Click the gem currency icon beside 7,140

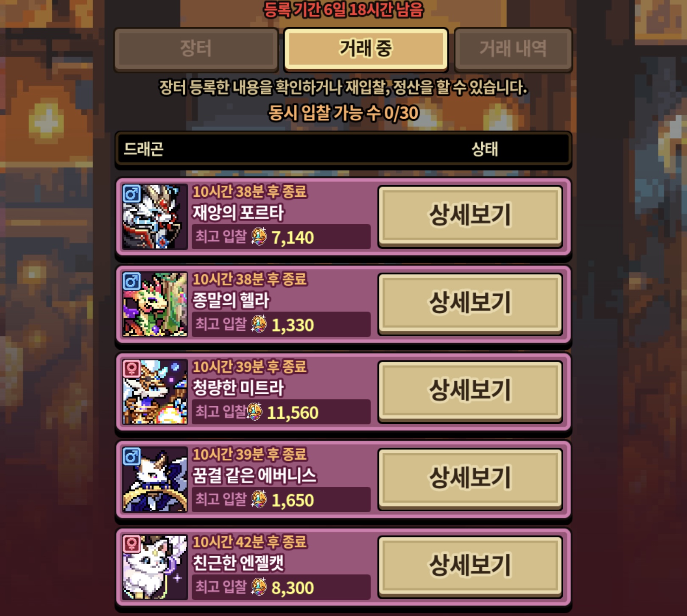point(259,237)
